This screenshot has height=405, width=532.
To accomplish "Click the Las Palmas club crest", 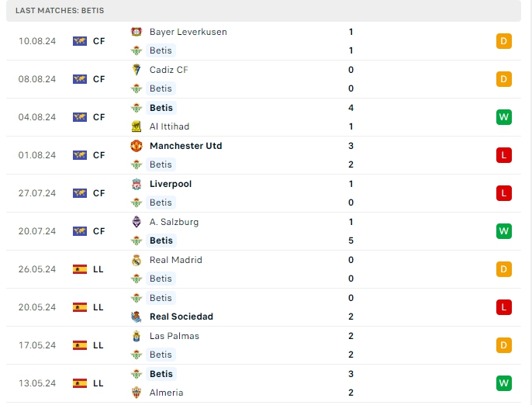I will tap(136, 336).
